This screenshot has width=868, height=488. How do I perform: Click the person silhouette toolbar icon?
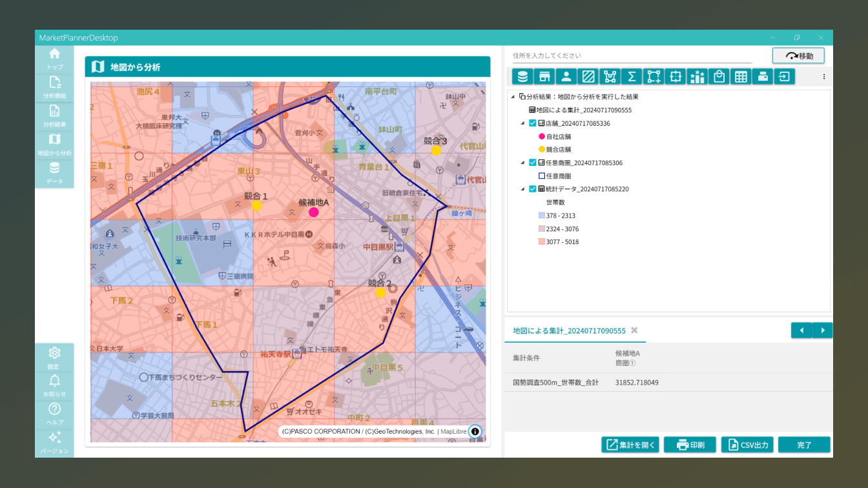tap(566, 77)
